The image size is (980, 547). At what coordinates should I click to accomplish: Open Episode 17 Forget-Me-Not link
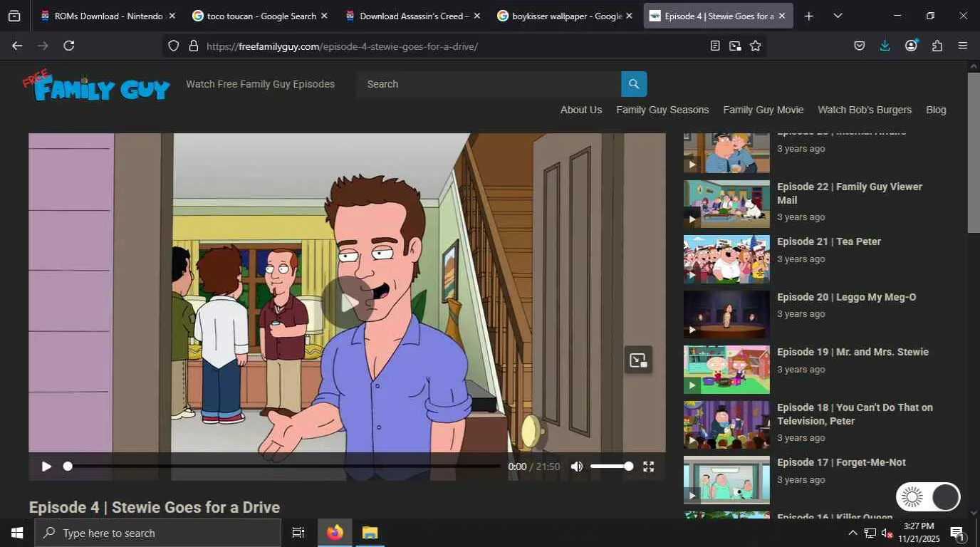click(841, 462)
